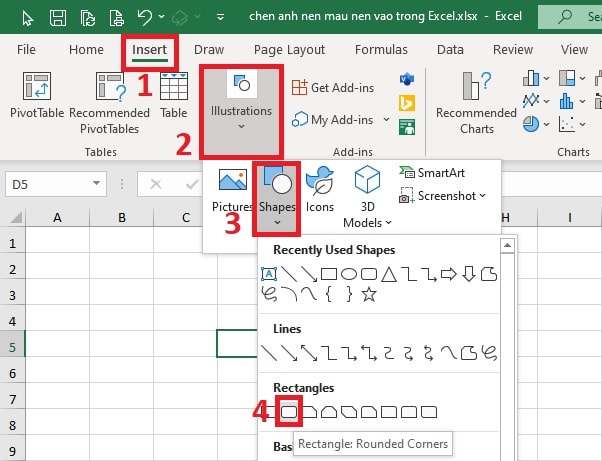
Task: Expand the My Add-ins dropdown arrow
Action: click(387, 119)
